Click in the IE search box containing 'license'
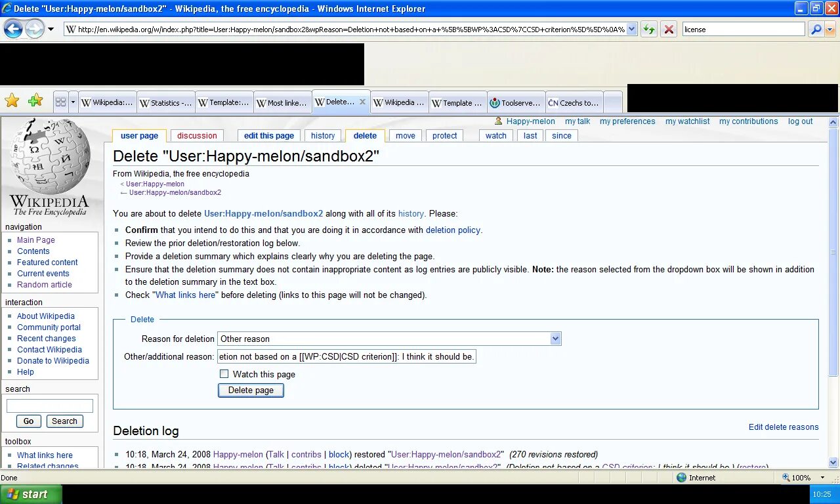Screen dimensions: 840x504 [743, 29]
